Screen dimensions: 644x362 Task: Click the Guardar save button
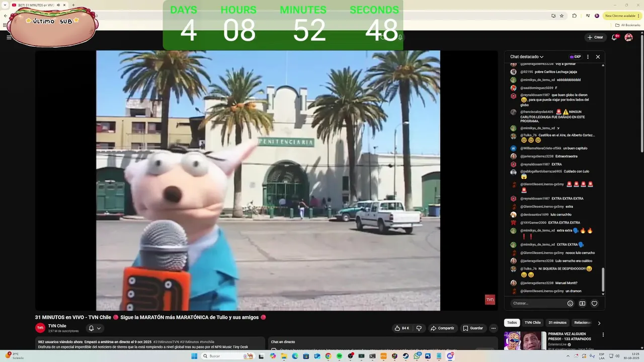473,328
